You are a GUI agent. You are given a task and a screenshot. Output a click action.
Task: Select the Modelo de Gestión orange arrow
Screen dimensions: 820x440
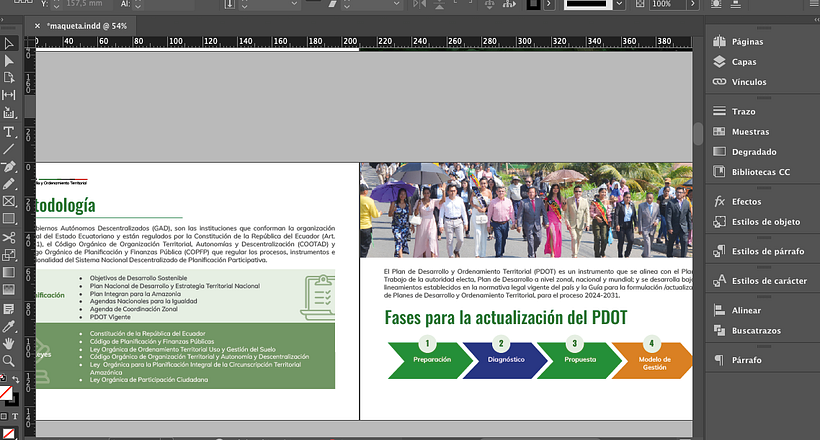pos(653,360)
